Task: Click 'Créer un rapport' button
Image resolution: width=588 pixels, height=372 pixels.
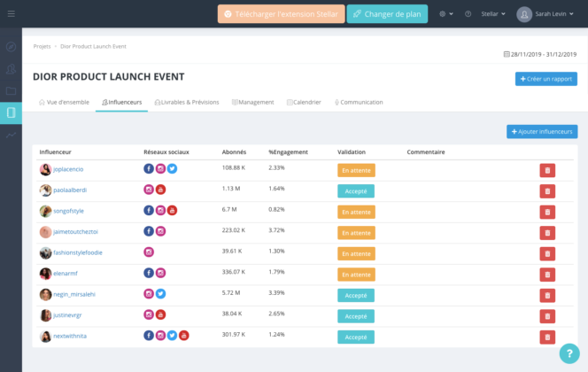Action: [545, 79]
